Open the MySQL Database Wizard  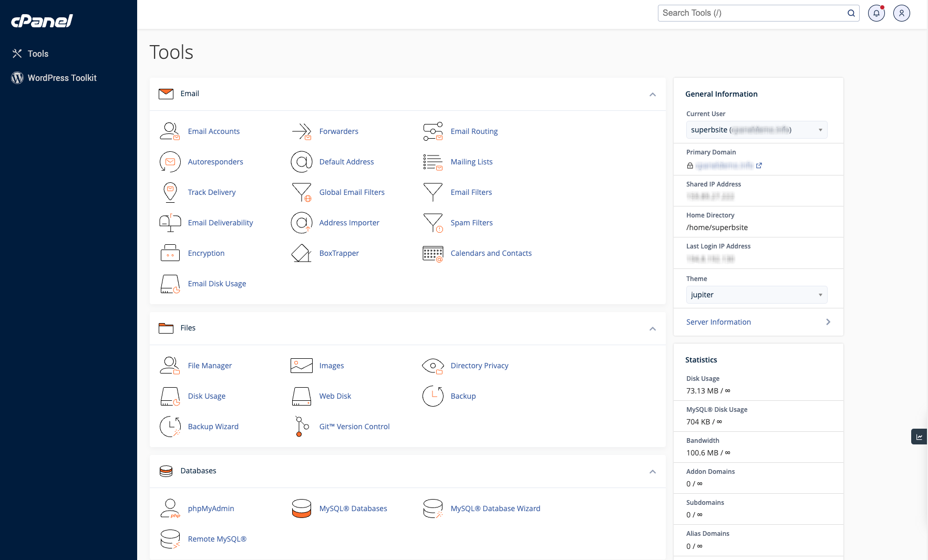pyautogui.click(x=494, y=509)
